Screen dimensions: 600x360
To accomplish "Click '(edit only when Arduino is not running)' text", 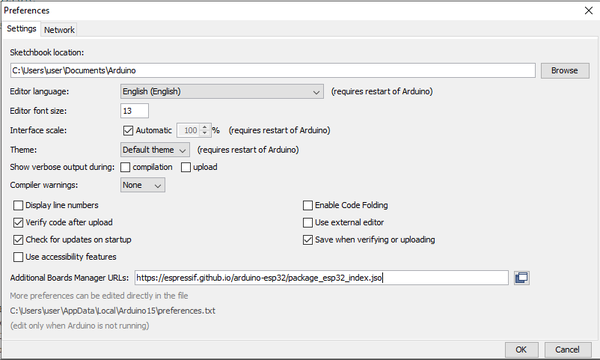I will (80, 326).
